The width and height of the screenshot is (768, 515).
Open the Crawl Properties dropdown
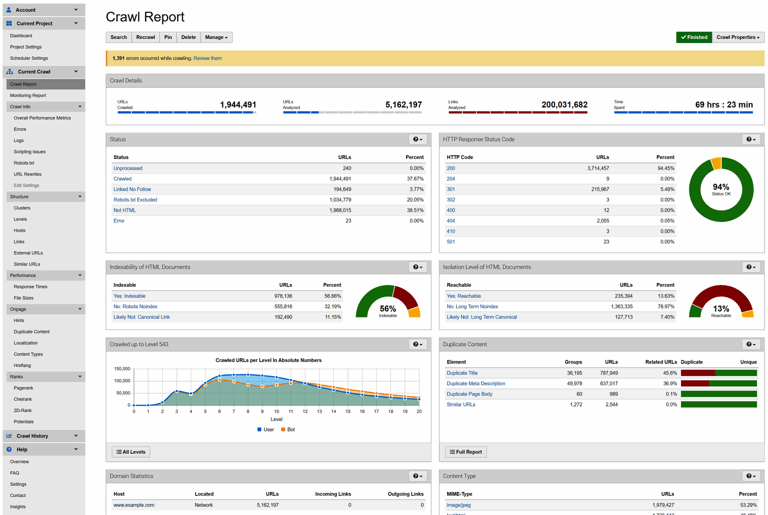coord(738,37)
